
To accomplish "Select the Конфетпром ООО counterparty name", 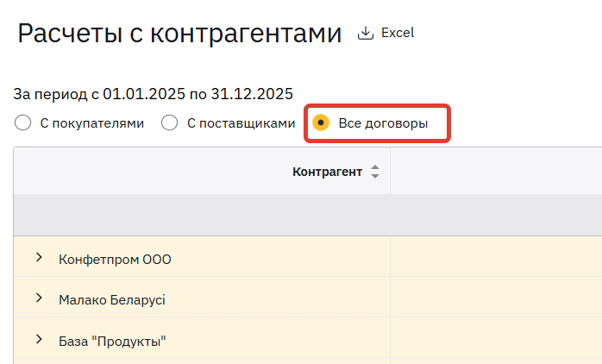I will (115, 259).
